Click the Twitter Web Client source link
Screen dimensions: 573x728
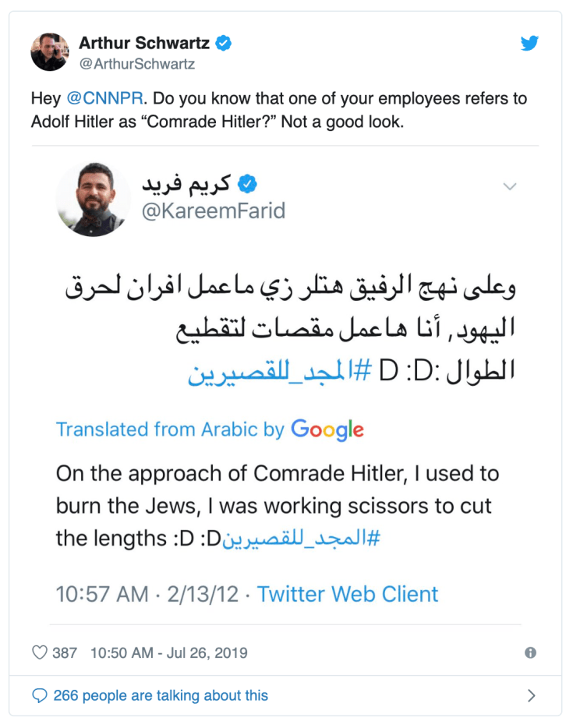click(x=348, y=594)
